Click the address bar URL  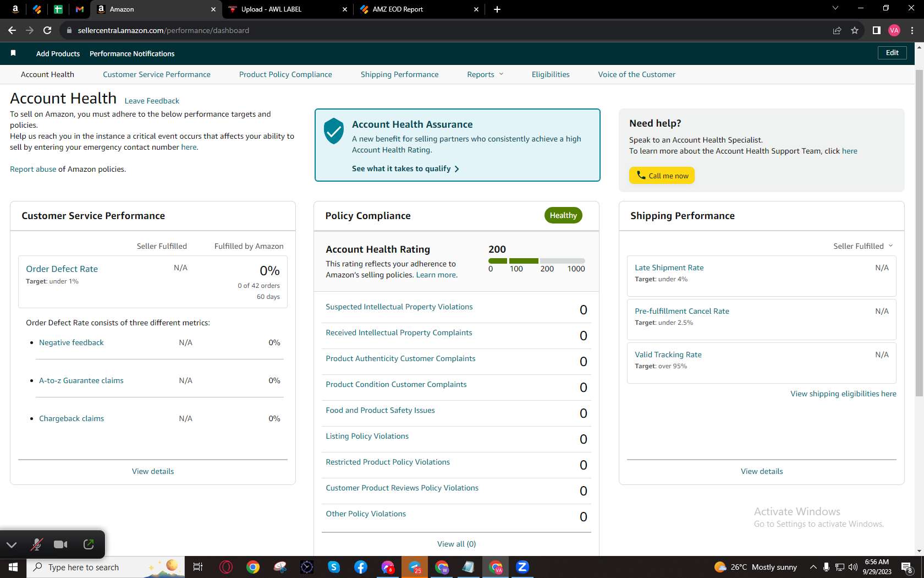pyautogui.click(x=163, y=30)
